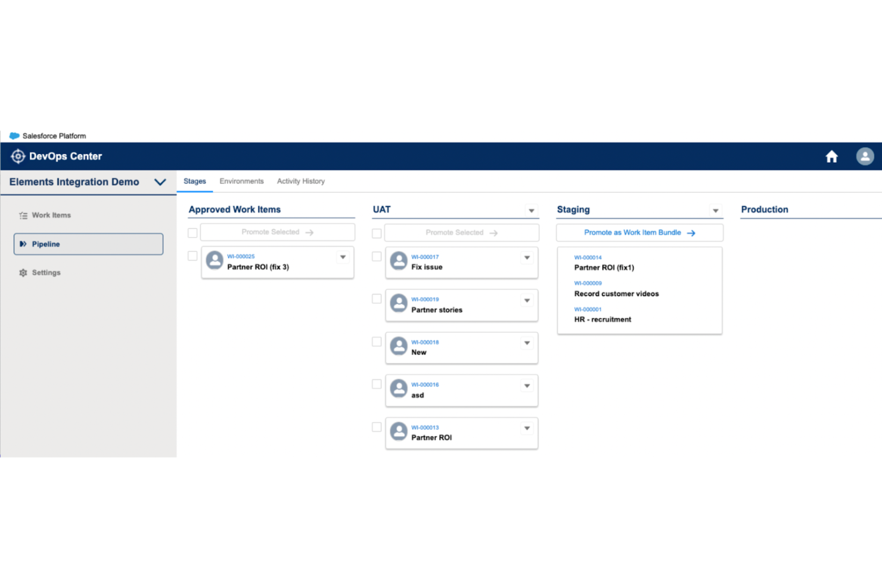Click the avatar icon on the Fix issue card
Screen dimensions: 882x588
[x=399, y=260]
